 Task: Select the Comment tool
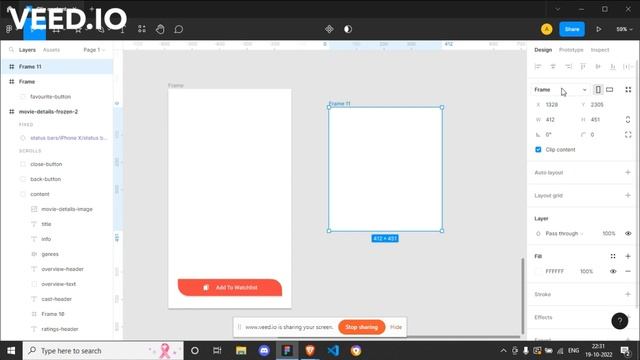tap(178, 29)
